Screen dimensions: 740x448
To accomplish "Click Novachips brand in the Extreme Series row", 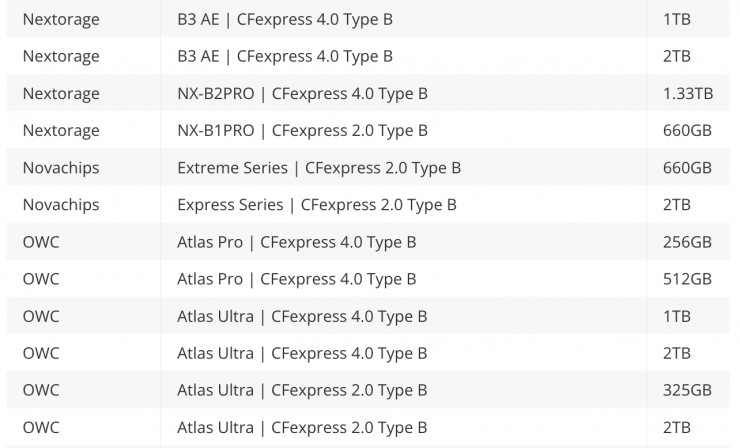I will click(61, 167).
